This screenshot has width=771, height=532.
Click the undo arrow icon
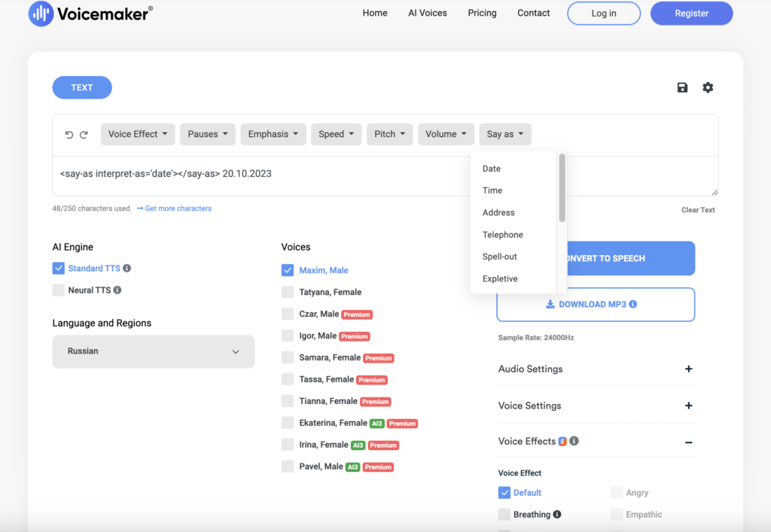(69, 135)
